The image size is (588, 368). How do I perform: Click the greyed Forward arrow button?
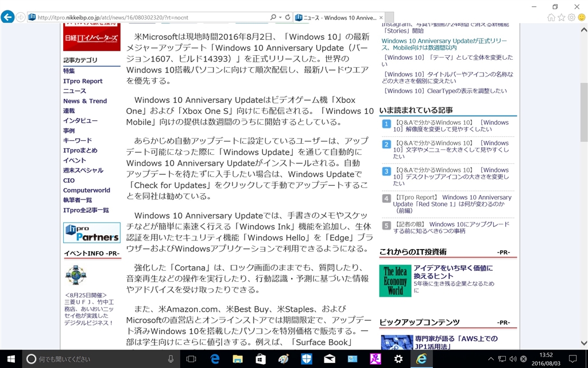tap(21, 17)
